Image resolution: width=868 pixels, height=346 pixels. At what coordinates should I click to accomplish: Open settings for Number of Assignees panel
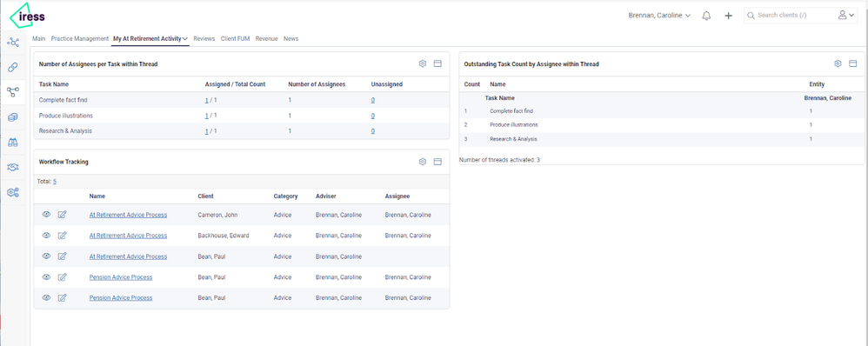[x=423, y=63]
